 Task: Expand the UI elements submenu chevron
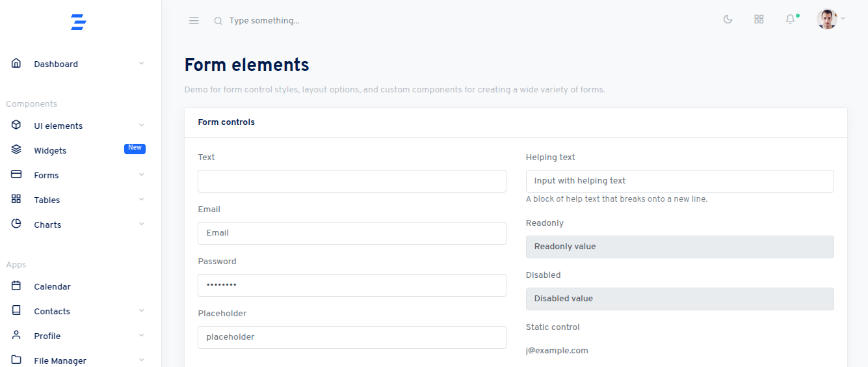point(142,125)
